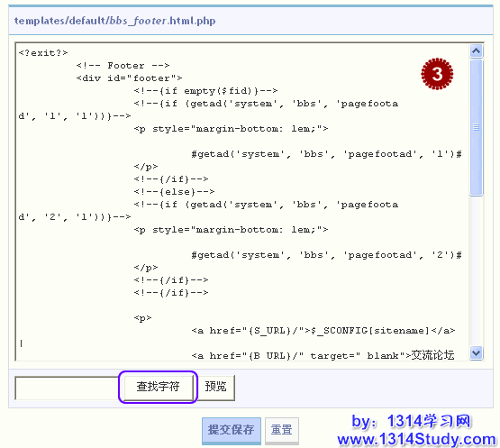The height and width of the screenshot is (448, 500).
Task: Click the bbs_footer.html.php file path title
Action: (114, 21)
